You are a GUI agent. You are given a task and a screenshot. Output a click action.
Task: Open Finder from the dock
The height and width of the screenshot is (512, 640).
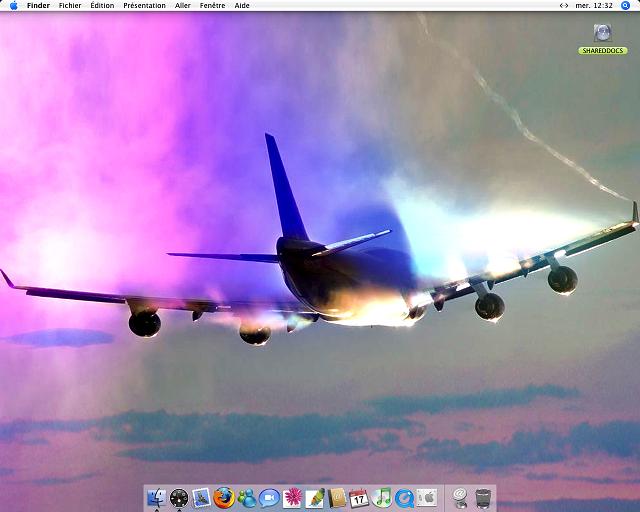tap(155, 497)
